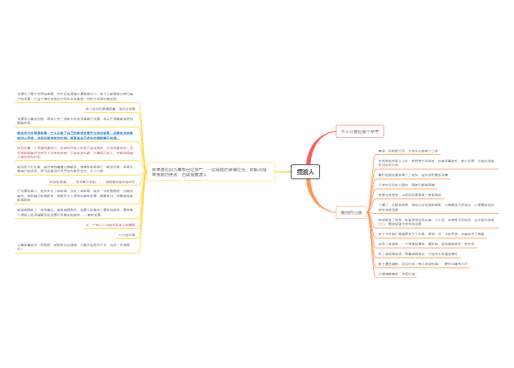Select the large yellow-bordered topic box

click(211, 172)
